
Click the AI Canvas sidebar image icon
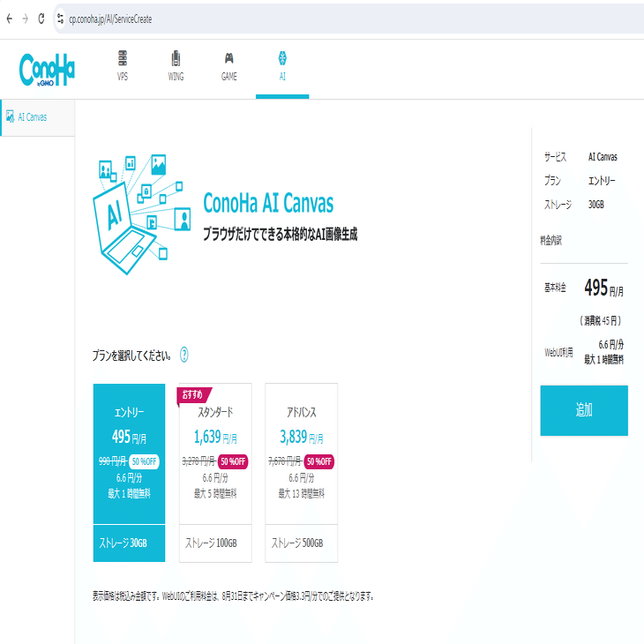(10, 116)
